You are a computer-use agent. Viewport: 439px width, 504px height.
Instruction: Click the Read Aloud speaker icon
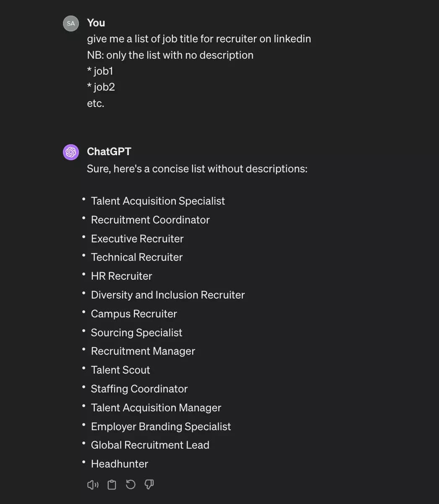[93, 484]
